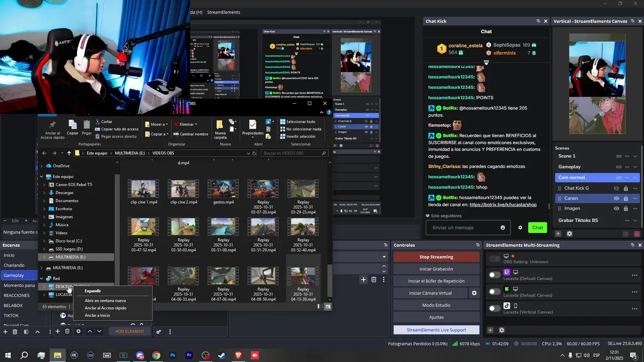This screenshot has width=644, height=362.
Task: Click the emoji icon in Kick chat input
Action: click(503, 228)
